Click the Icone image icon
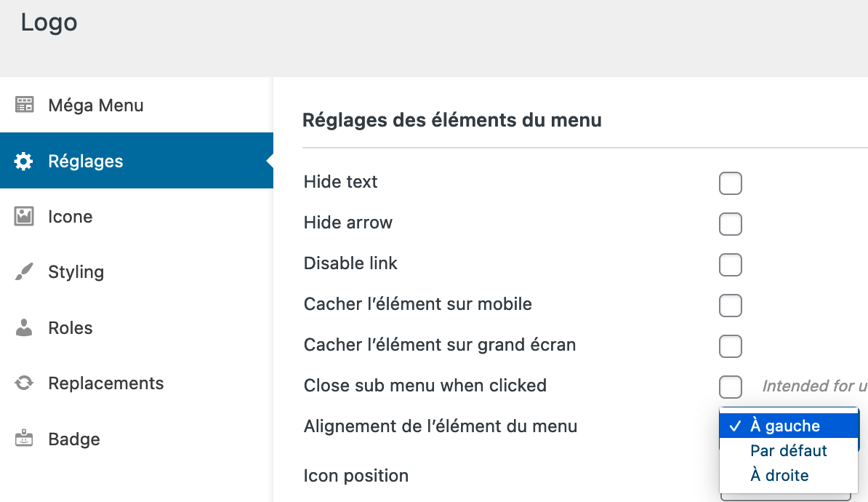Screen dimensions: 868x502 [25, 216]
